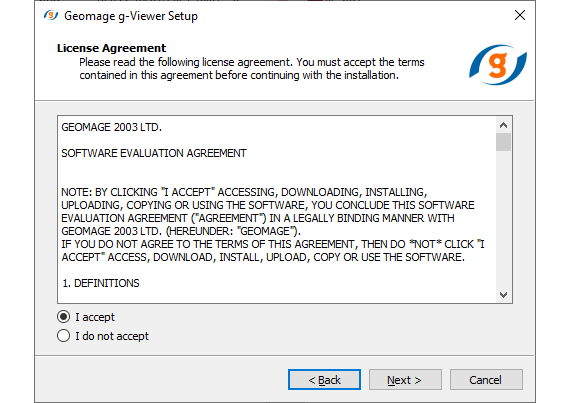Image resolution: width=570 pixels, height=403 pixels.
Task: Proceed with the Next > button
Action: [x=405, y=380]
